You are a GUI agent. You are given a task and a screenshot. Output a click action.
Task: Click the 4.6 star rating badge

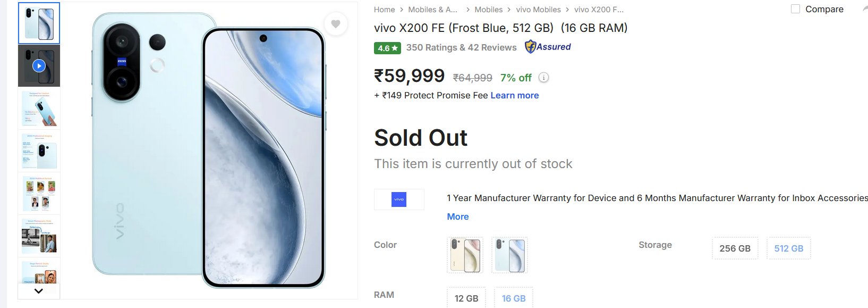pyautogui.click(x=387, y=48)
